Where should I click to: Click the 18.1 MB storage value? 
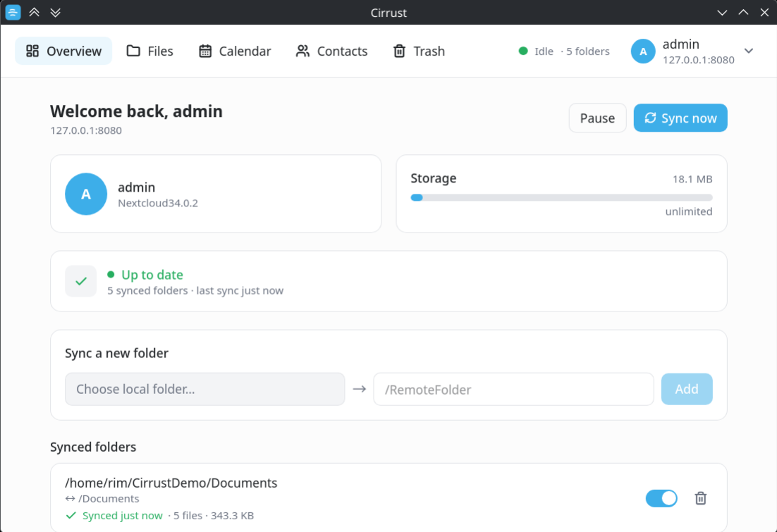click(692, 179)
